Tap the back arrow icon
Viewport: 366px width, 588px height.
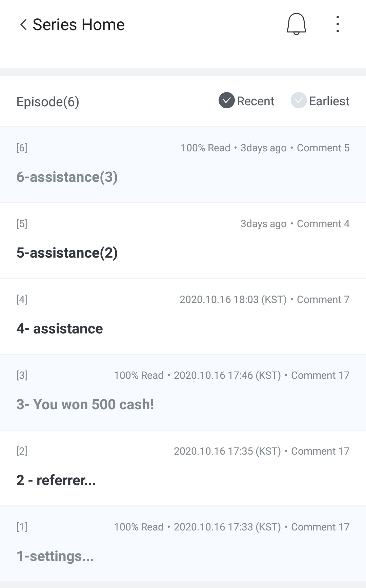pyautogui.click(x=23, y=25)
